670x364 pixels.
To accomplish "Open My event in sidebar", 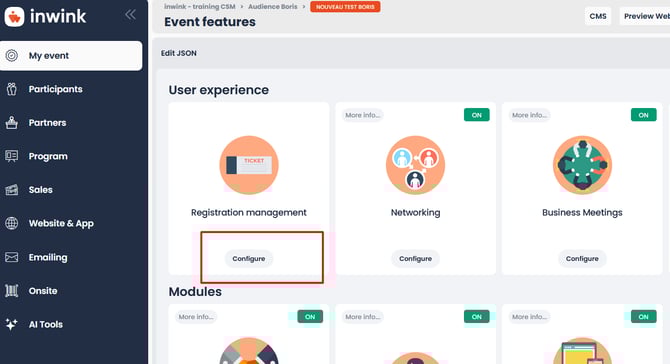I will tap(71, 56).
